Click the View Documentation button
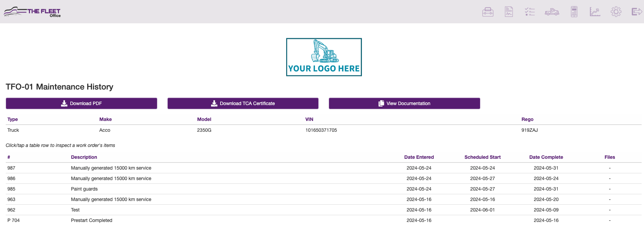 405,103
